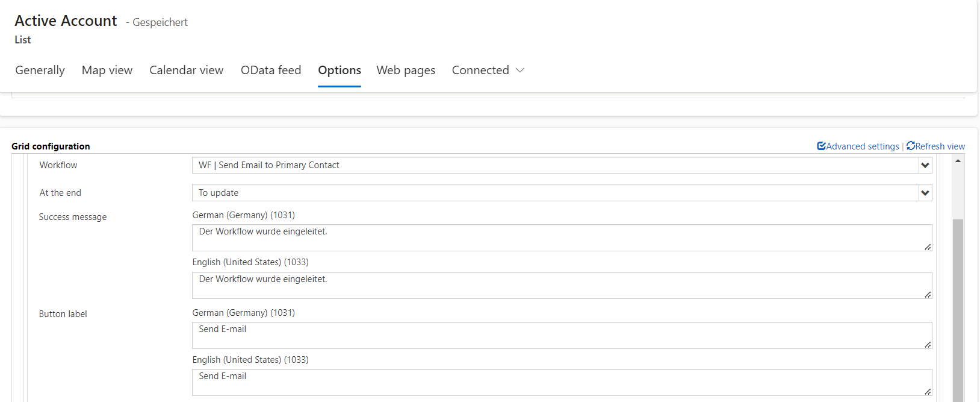Screen dimensions: 980x402
Task: Open the Map view tab
Action: pyautogui.click(x=107, y=71)
